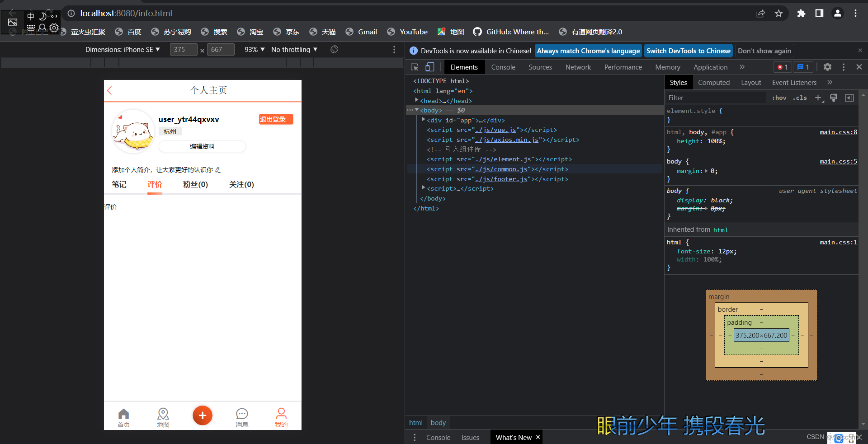Open main.css:8 source link
Screen dimensions: 868x444
[838, 132]
